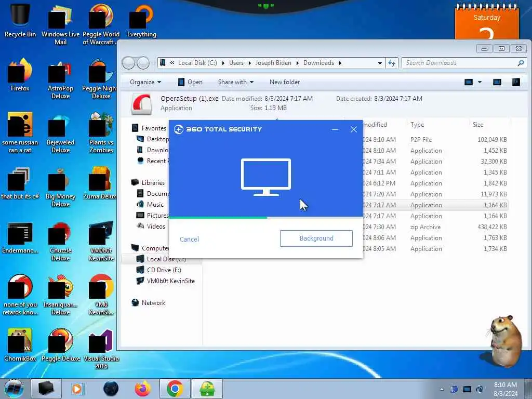Viewport: 532px width, 399px height.
Task: Open Explorer help button
Action: pos(516,82)
